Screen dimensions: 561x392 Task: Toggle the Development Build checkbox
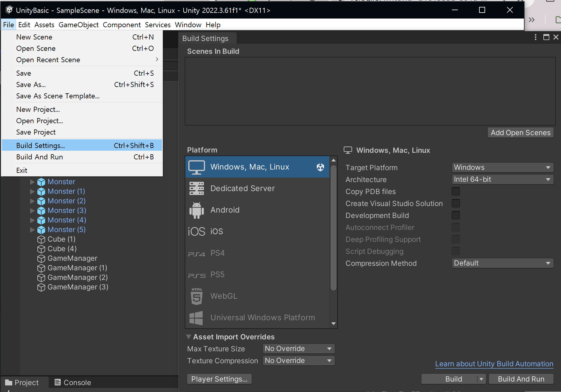pos(456,215)
